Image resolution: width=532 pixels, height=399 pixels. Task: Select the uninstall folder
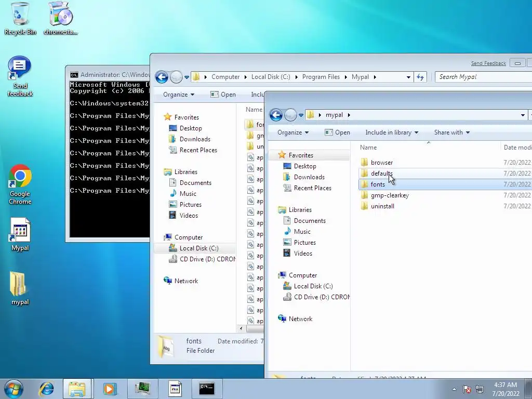pyautogui.click(x=382, y=206)
